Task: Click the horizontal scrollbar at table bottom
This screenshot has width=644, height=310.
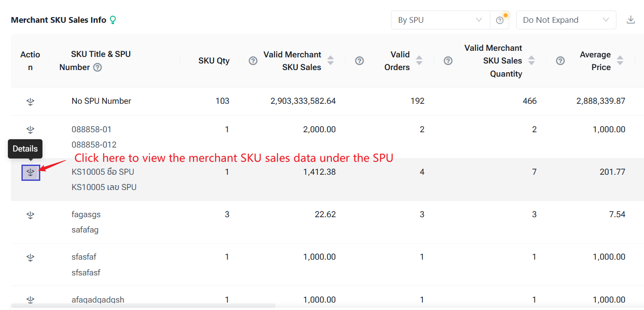Action: click(143, 306)
